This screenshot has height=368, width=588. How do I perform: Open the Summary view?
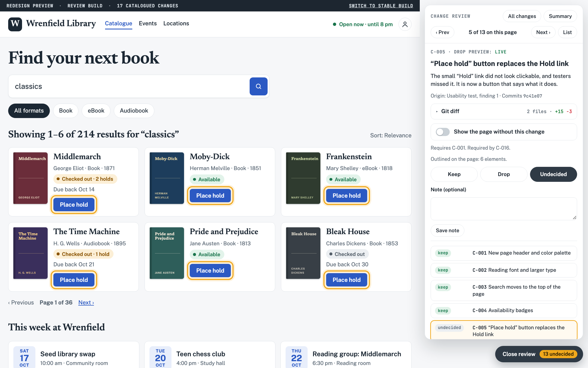[560, 16]
